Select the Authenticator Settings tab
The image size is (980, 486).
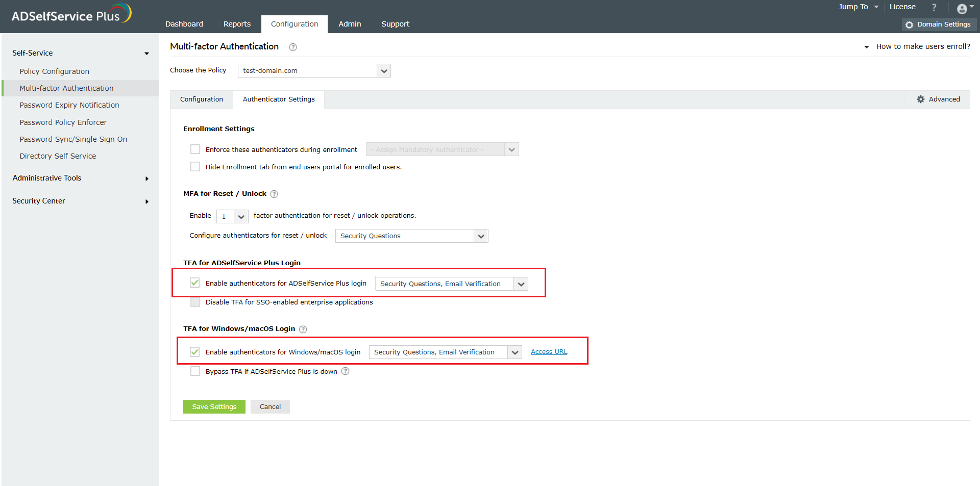tap(279, 99)
